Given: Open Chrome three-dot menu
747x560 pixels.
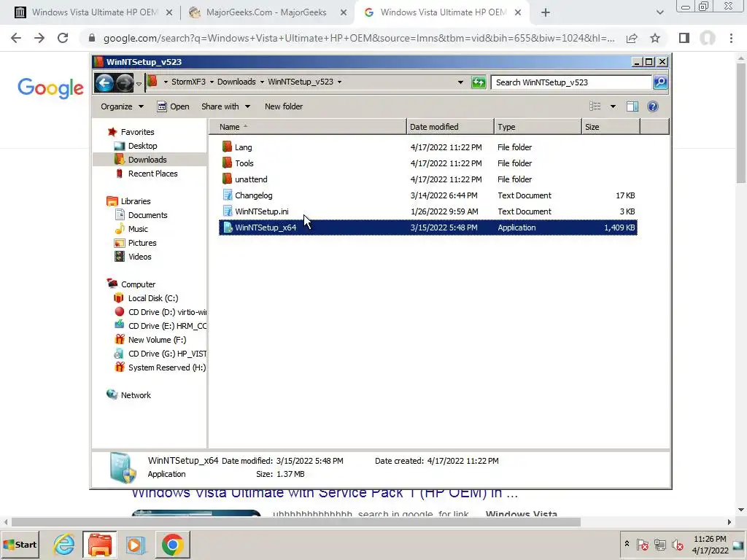Looking at the screenshot, I should 731,38.
